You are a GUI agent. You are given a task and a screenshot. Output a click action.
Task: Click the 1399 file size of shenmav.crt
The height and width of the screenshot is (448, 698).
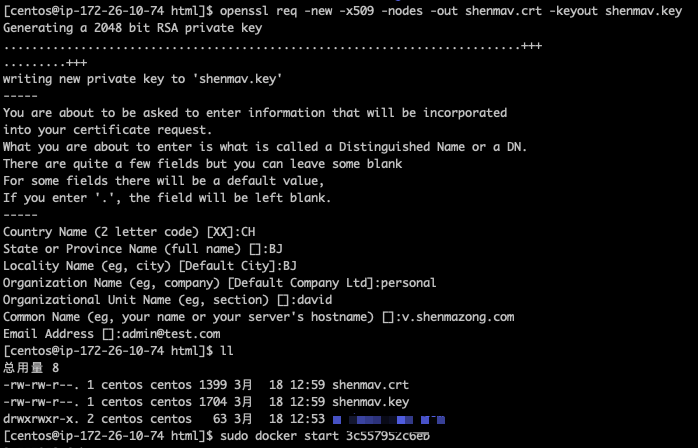213,385
